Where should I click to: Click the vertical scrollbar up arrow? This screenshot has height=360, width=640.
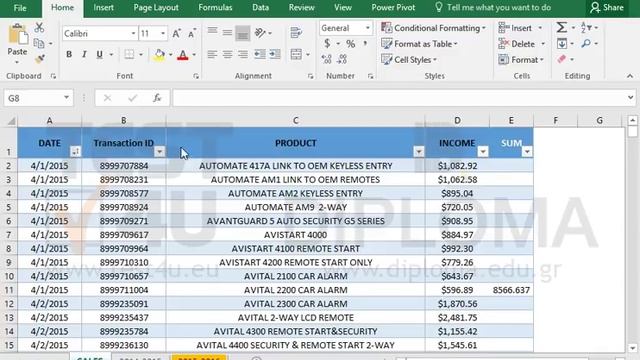(x=632, y=120)
